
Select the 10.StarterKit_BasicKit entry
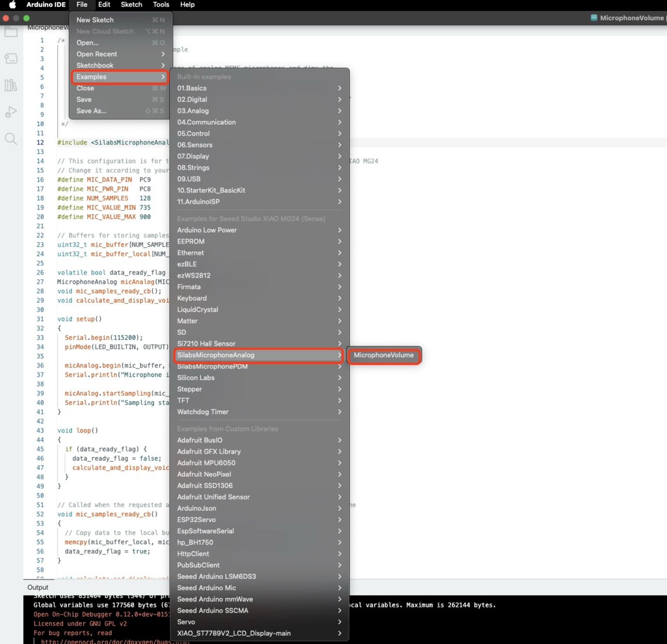pos(259,190)
